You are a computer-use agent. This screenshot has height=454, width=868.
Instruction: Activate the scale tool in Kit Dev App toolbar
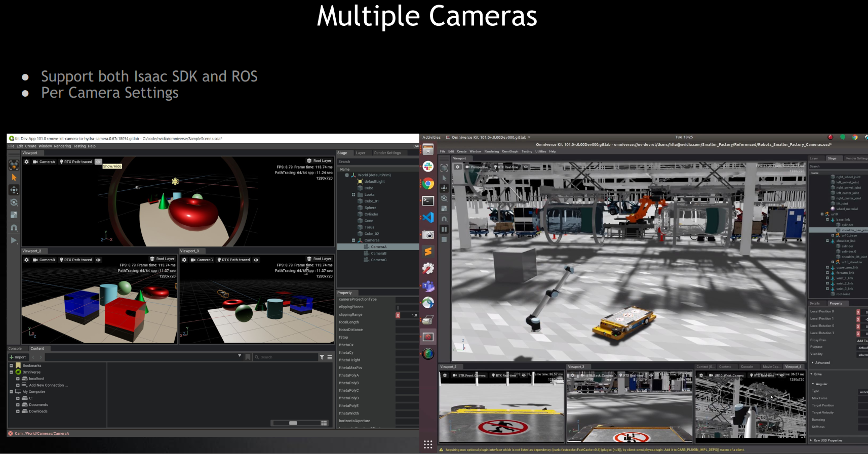14,215
